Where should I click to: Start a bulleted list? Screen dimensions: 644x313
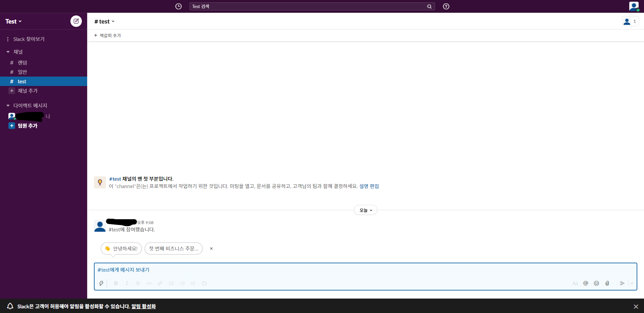click(x=182, y=283)
